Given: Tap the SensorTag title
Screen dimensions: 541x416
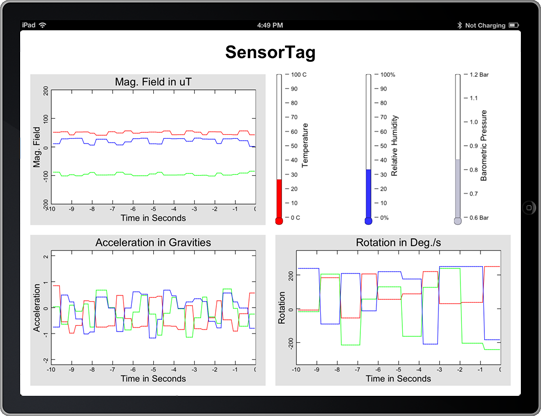Looking at the screenshot, I should click(270, 52).
